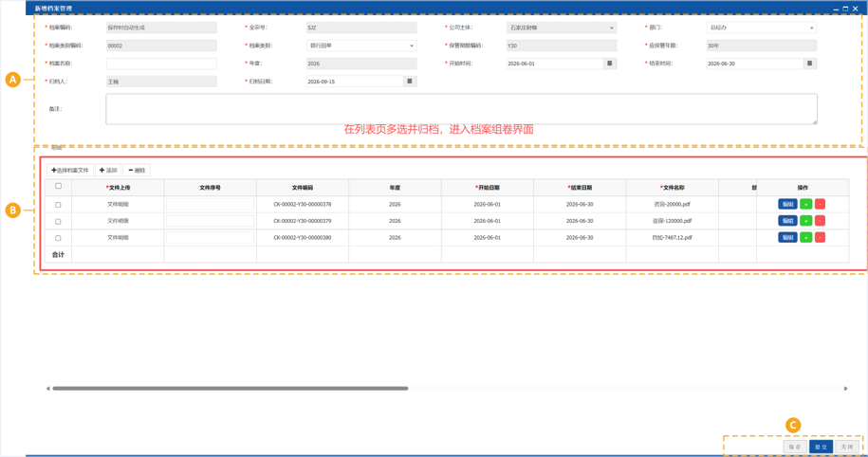
Task: Click green plus button in row 00000379
Action: (806, 221)
